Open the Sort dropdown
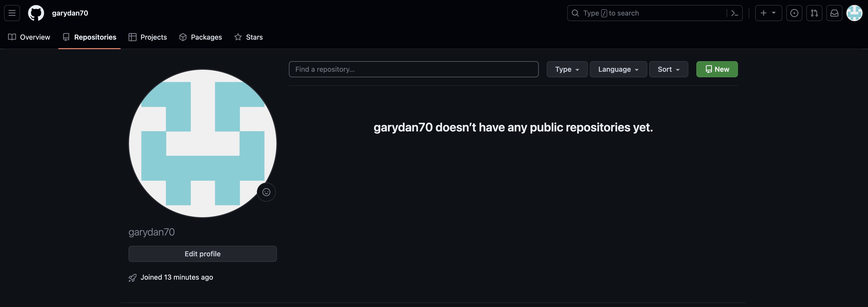 [669, 69]
